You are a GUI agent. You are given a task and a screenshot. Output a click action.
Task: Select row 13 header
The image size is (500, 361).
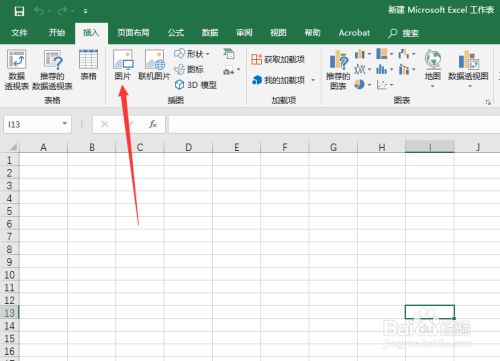tap(10, 313)
